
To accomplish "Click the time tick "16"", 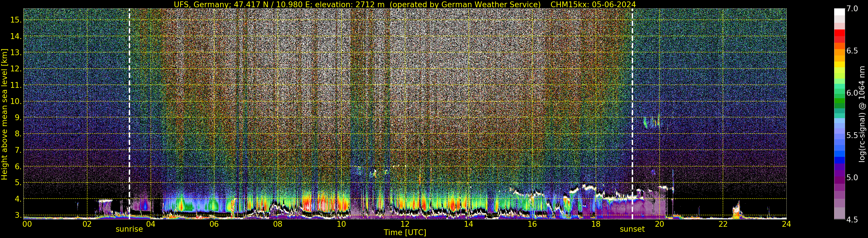I will click(532, 224).
